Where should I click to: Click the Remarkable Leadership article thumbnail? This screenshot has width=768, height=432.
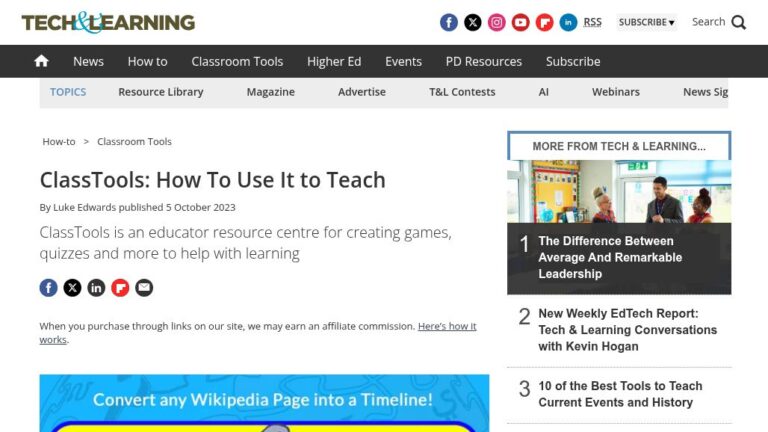pos(619,191)
